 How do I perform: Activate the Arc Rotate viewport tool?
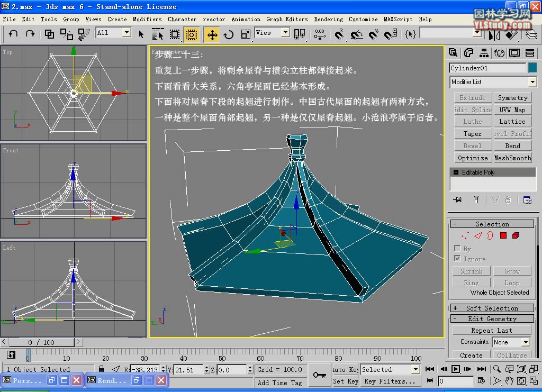click(x=521, y=381)
